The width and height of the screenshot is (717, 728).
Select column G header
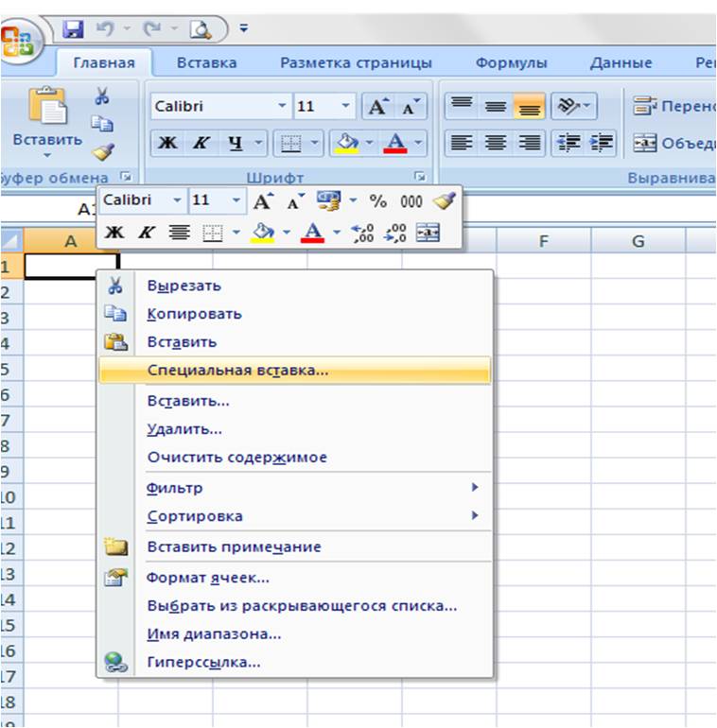pos(638,241)
